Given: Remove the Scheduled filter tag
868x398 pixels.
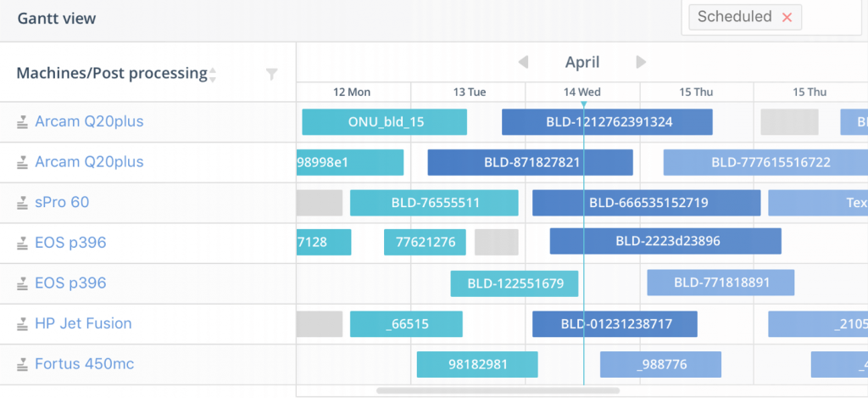Looking at the screenshot, I should 787,17.
